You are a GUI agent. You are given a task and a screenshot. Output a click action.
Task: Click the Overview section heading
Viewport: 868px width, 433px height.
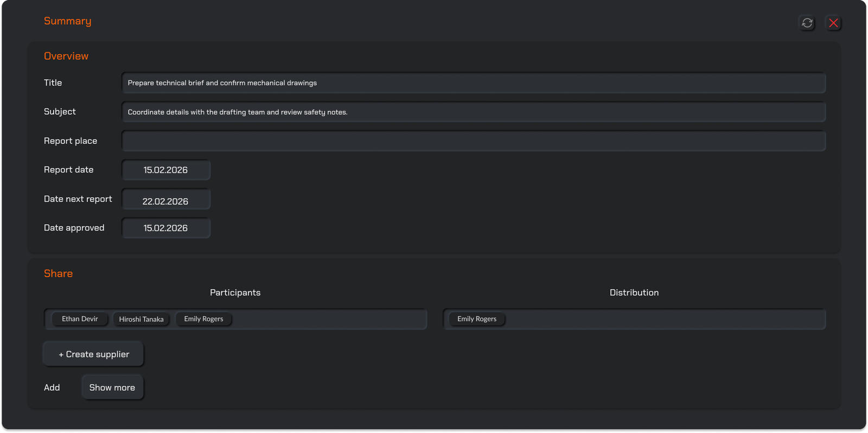pyautogui.click(x=66, y=56)
